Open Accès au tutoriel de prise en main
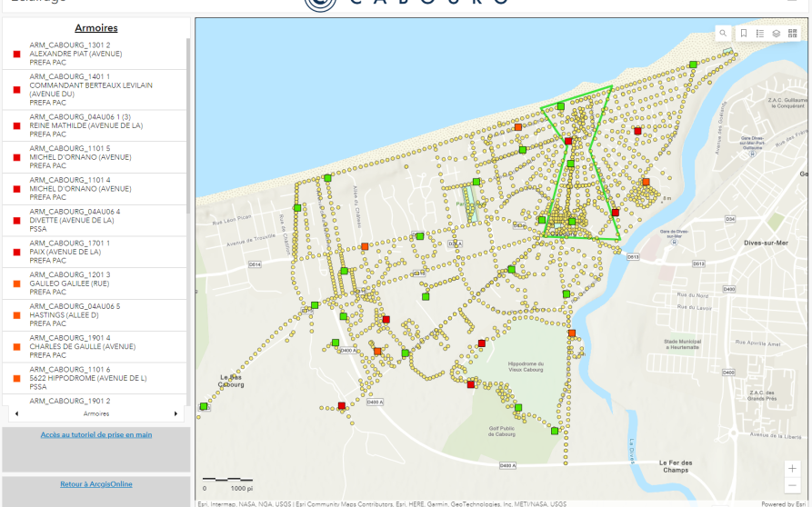 tap(96, 434)
